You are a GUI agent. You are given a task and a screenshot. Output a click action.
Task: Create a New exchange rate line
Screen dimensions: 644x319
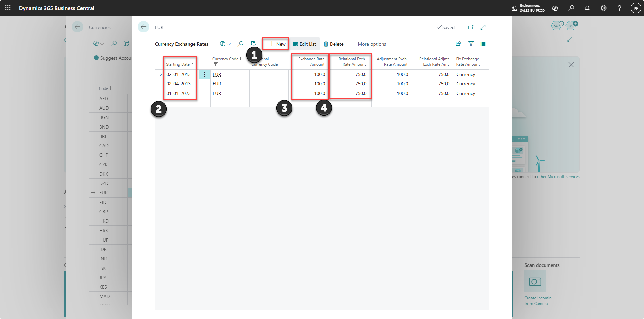(x=277, y=44)
